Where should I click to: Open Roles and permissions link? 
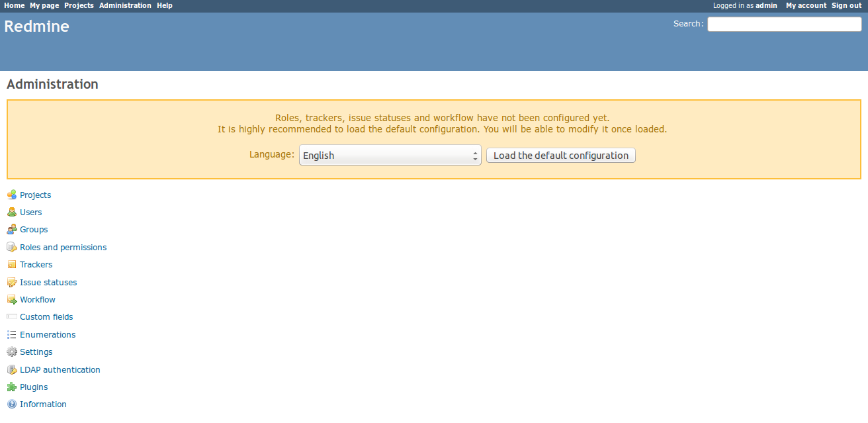[x=63, y=247]
